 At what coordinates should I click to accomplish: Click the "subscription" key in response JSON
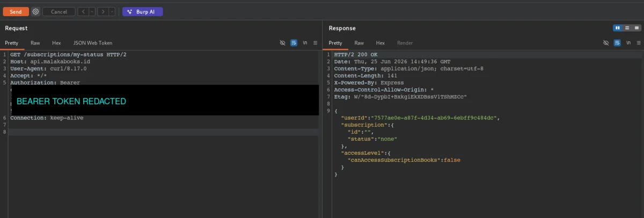click(x=363, y=124)
